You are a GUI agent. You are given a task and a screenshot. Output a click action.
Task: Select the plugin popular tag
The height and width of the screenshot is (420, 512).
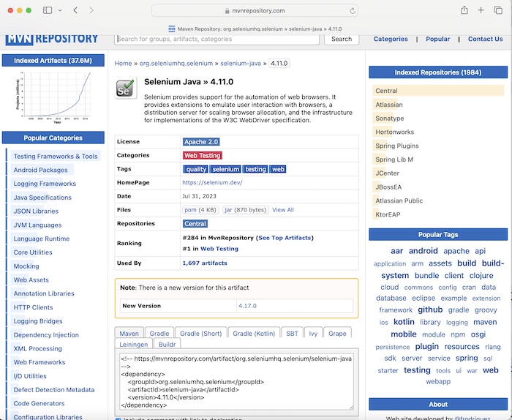(x=426, y=346)
